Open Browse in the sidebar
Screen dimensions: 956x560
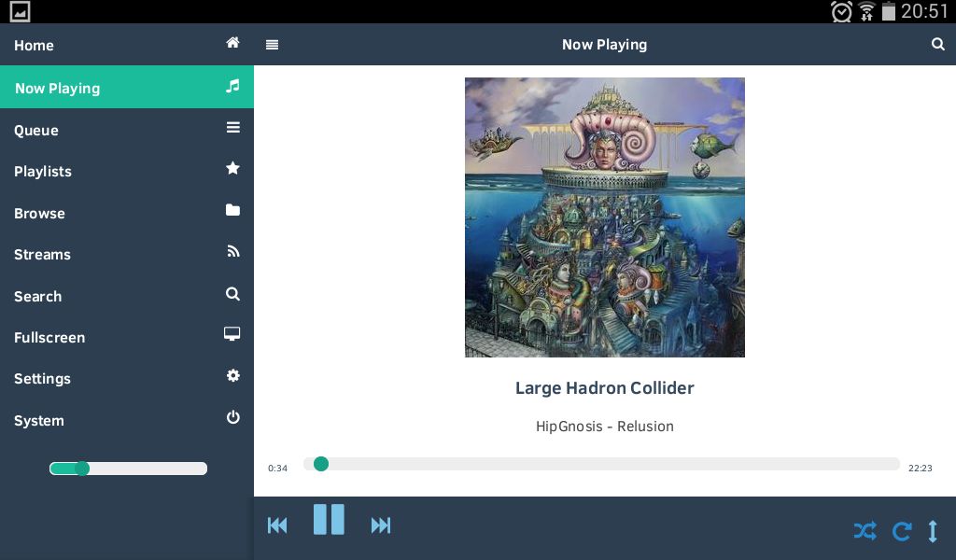click(x=126, y=213)
